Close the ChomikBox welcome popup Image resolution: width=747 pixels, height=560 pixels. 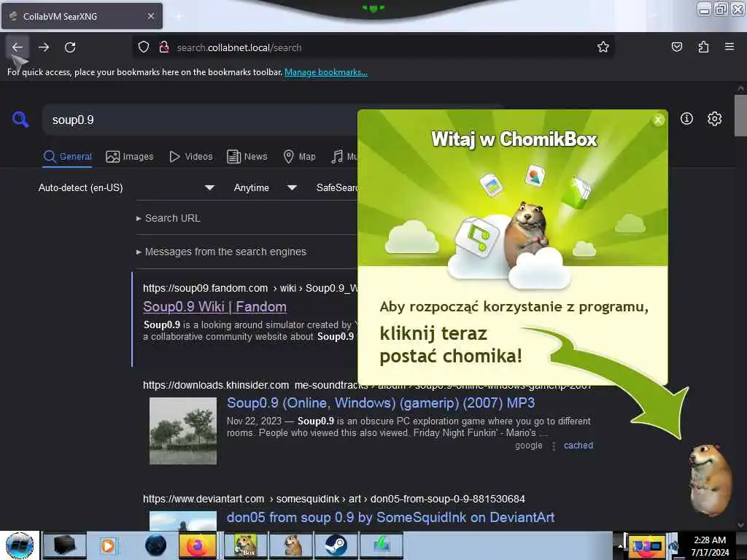(x=658, y=120)
